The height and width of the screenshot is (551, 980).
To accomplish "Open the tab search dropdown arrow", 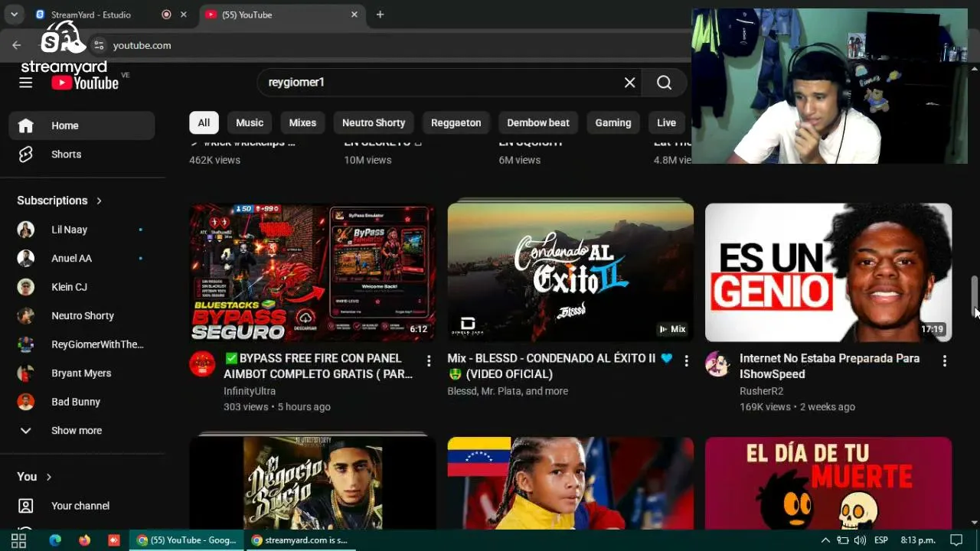I will point(14,15).
